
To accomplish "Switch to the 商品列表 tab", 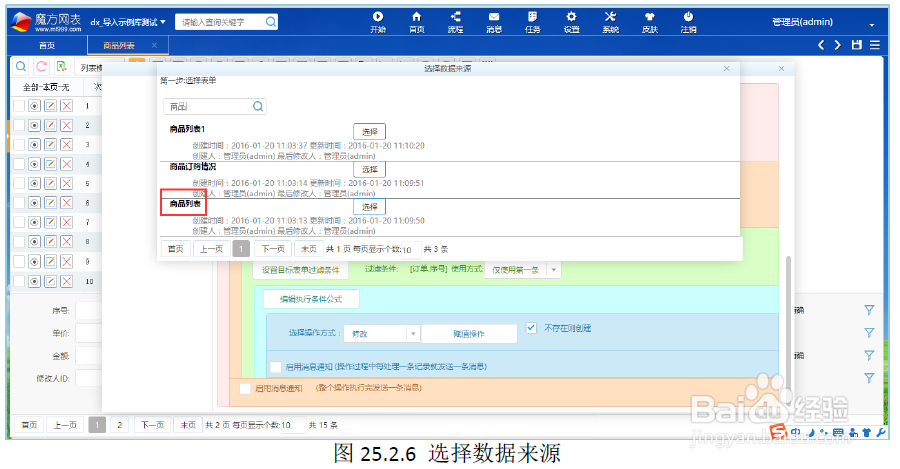I will tap(119, 45).
